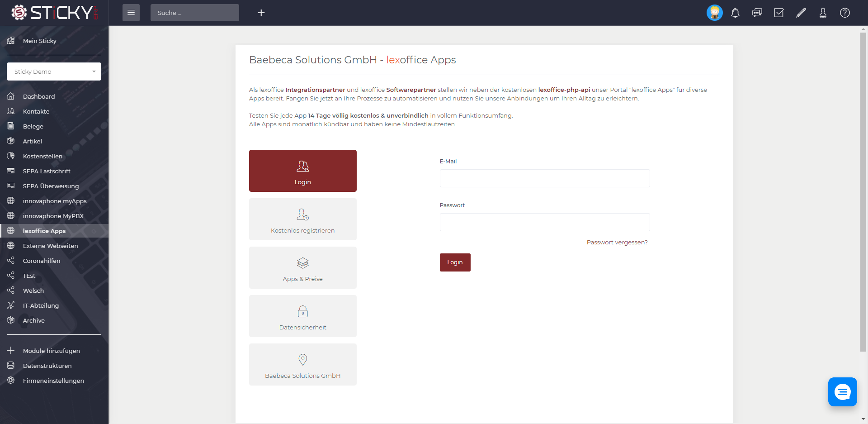Click the Sticky logo

(x=54, y=13)
